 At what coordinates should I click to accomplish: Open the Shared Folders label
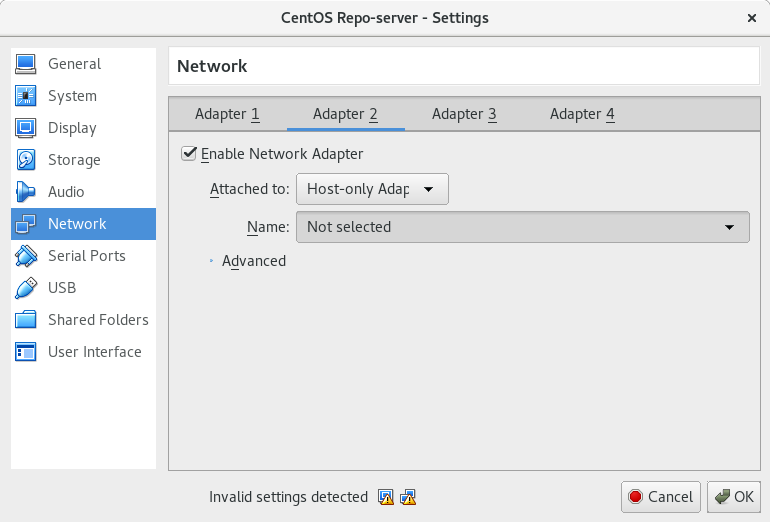point(98,320)
